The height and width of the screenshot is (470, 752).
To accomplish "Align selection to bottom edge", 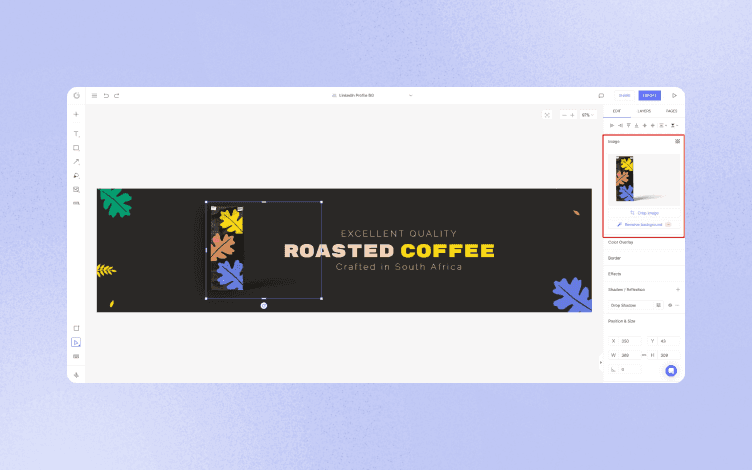I will (636, 126).
